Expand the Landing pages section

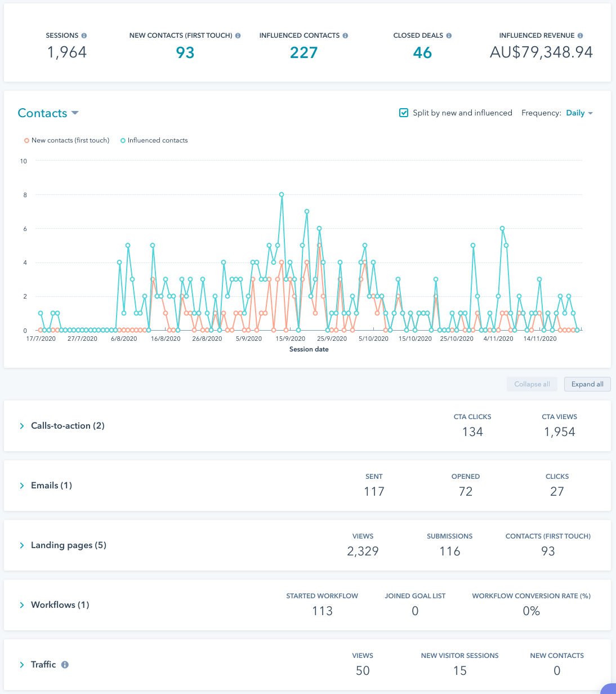(22, 545)
